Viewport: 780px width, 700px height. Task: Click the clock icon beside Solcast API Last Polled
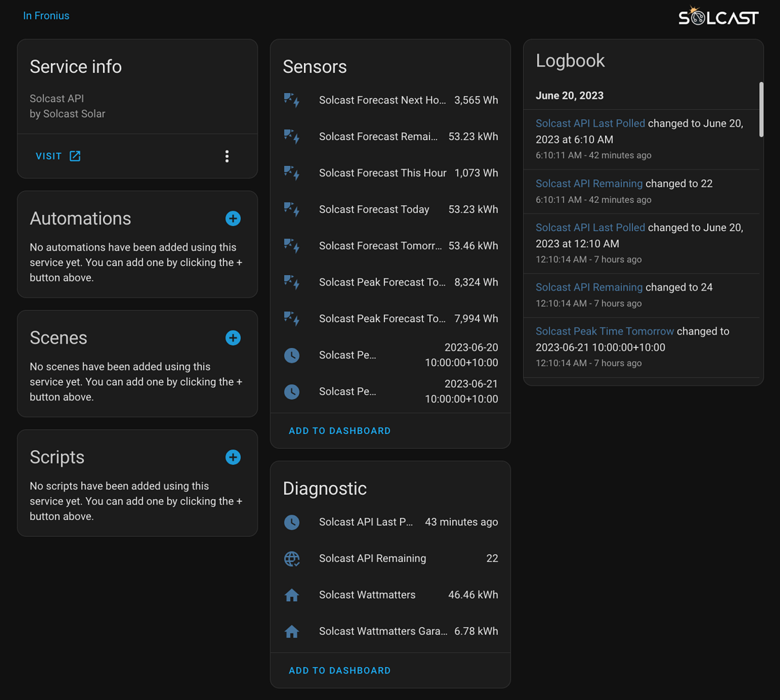pyautogui.click(x=292, y=522)
